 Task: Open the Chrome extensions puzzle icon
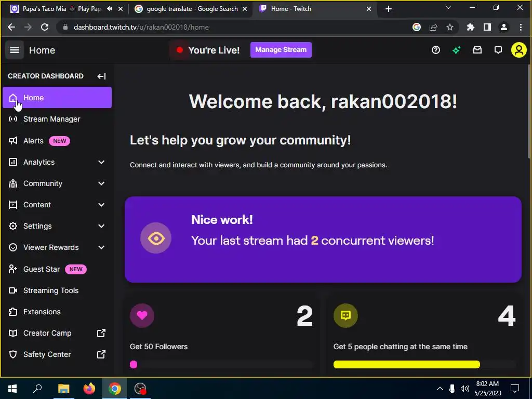(471, 27)
